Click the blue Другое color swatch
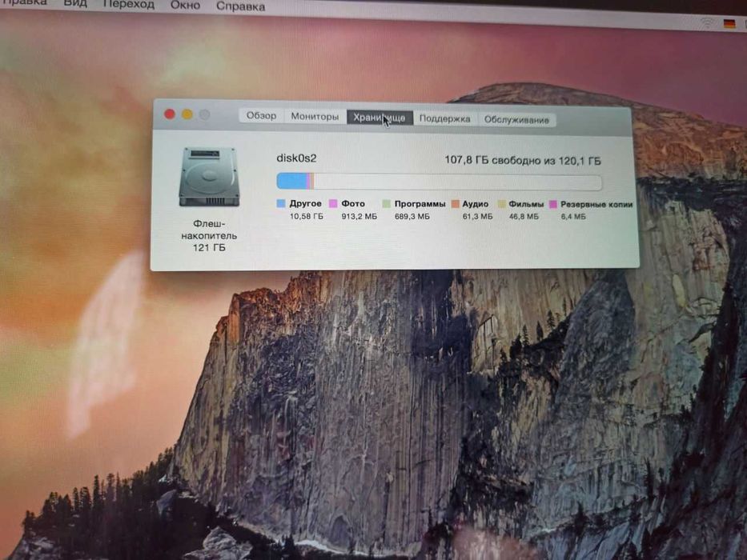Screen dimensions: 747x560 click(281, 203)
